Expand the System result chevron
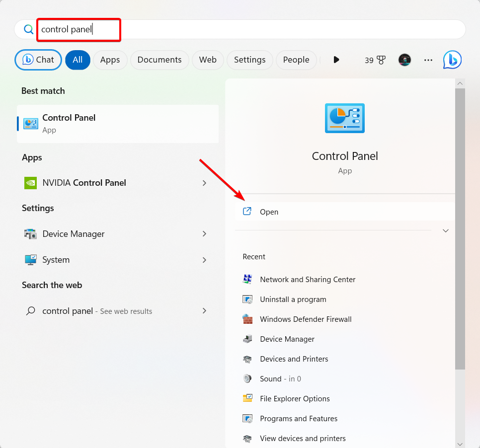This screenshot has width=480, height=448. tap(204, 260)
